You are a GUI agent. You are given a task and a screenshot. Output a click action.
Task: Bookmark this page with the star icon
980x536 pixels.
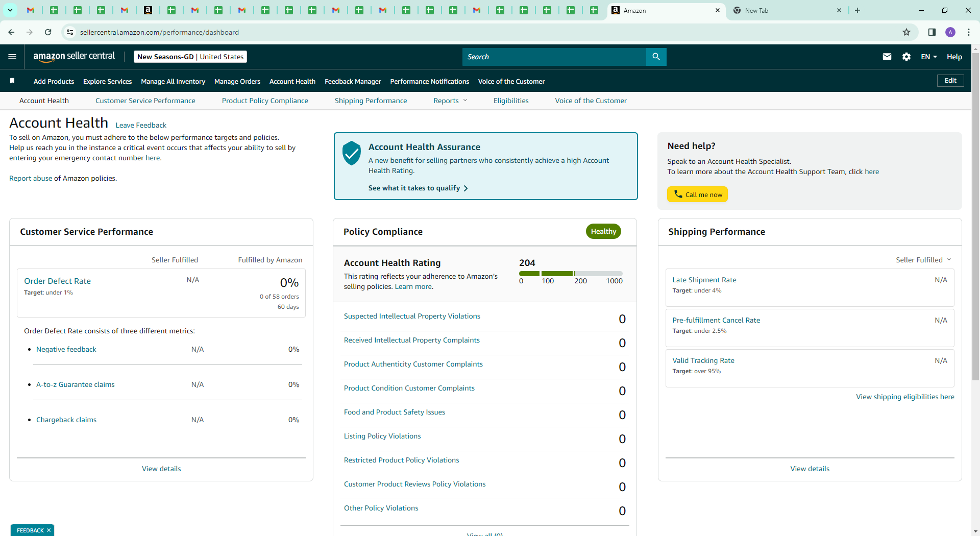pyautogui.click(x=906, y=32)
